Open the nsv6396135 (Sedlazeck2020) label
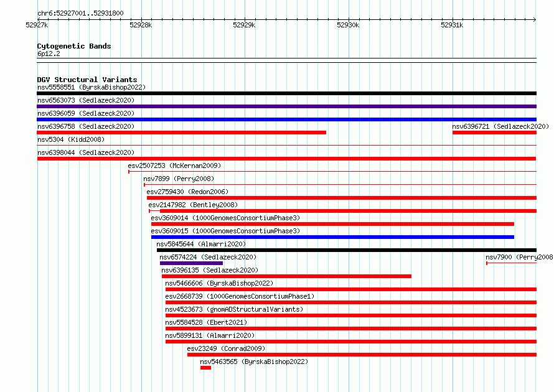 point(210,270)
